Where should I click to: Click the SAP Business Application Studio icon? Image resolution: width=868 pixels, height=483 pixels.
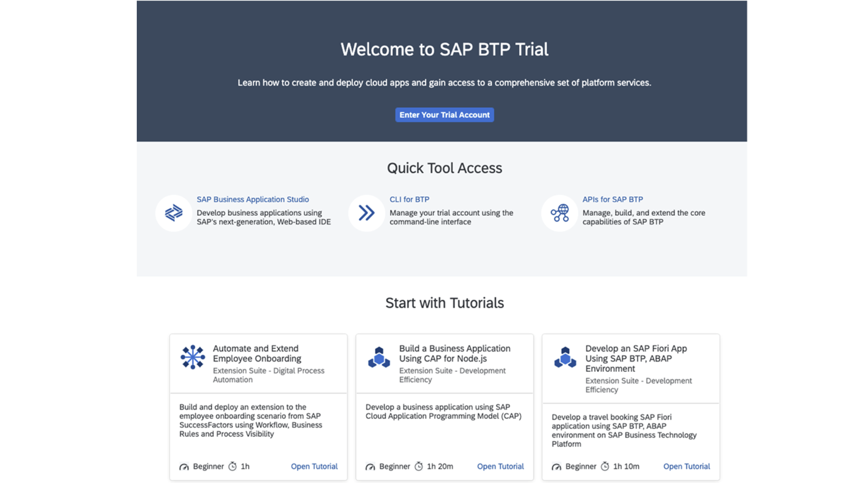[x=174, y=213]
